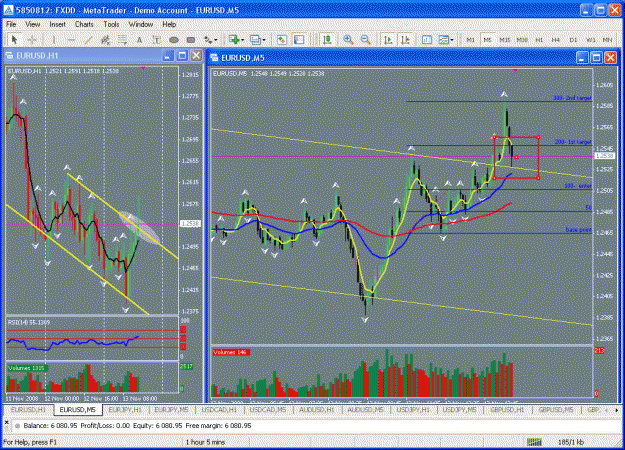This screenshot has width=625, height=450.
Task: Switch to the GBPUSD,H1 chart tab
Action: [507, 410]
